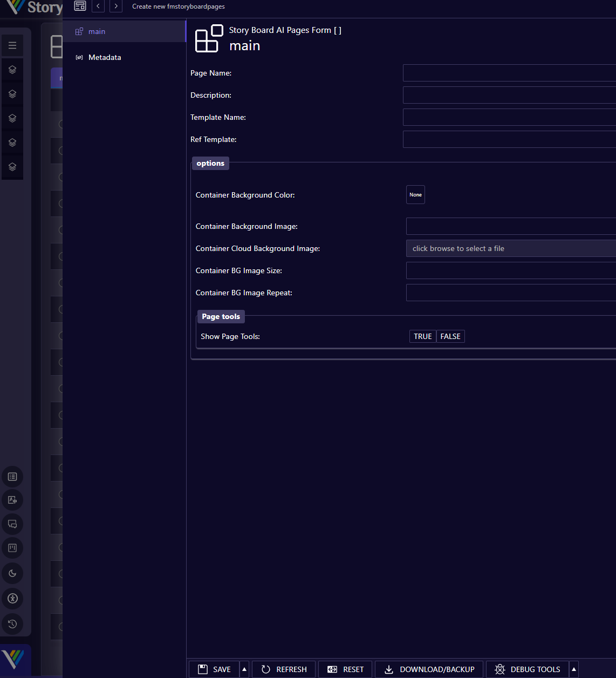The height and width of the screenshot is (678, 616).
Task: Switch to the Metadata tab
Action: [x=104, y=57]
